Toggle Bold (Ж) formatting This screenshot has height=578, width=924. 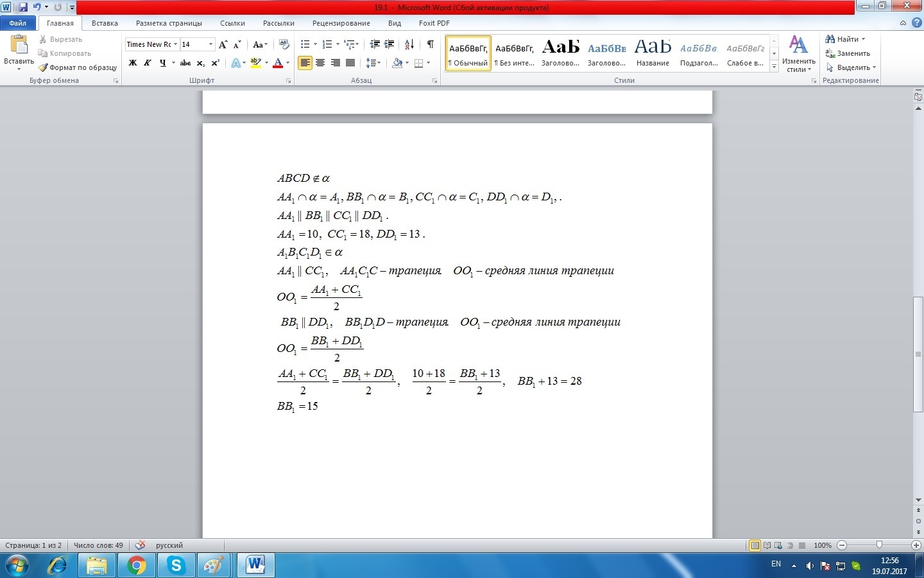tap(133, 63)
